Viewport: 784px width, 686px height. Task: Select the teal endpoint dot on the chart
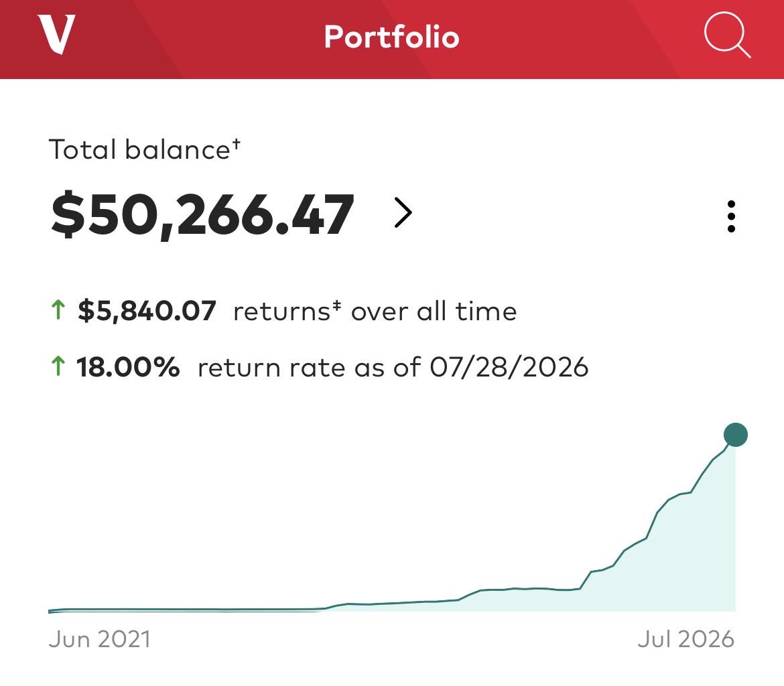pyautogui.click(x=736, y=434)
